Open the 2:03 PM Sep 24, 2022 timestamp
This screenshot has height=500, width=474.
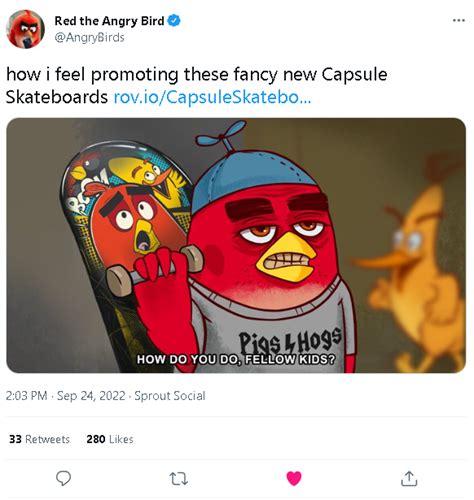point(66,396)
